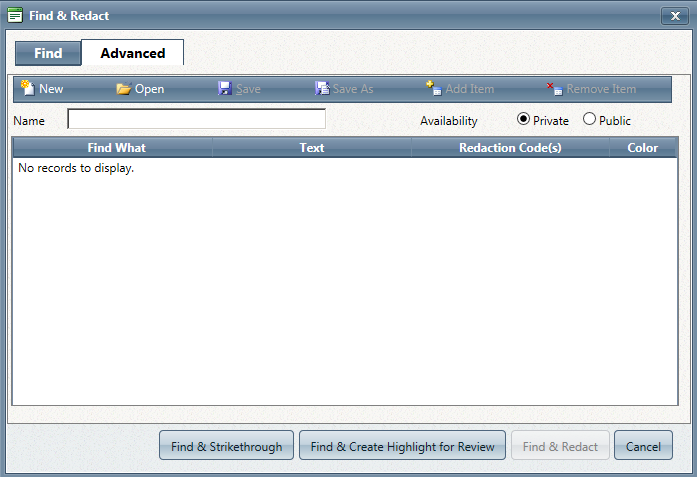The image size is (697, 477).
Task: Select the Public availability radio button
Action: 589,119
